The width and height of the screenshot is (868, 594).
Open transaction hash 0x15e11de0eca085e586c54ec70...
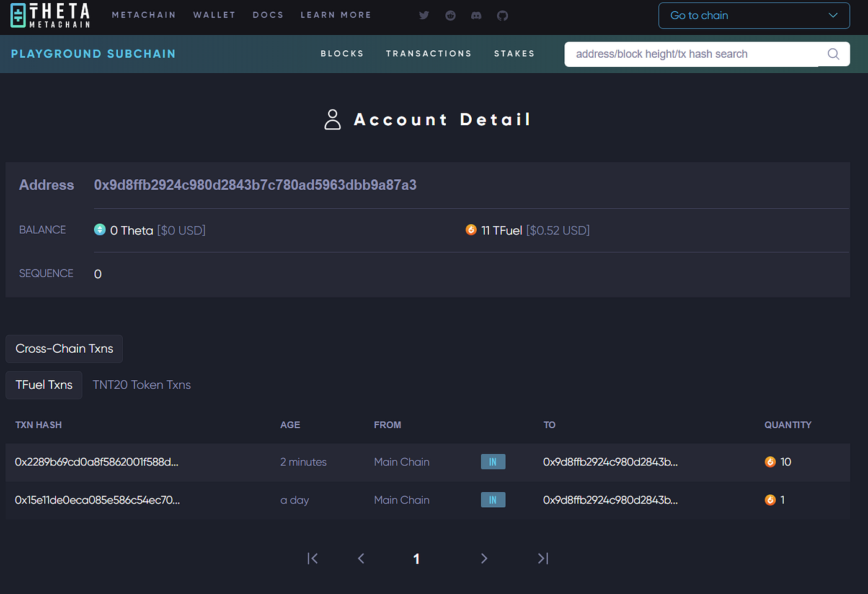click(x=97, y=500)
